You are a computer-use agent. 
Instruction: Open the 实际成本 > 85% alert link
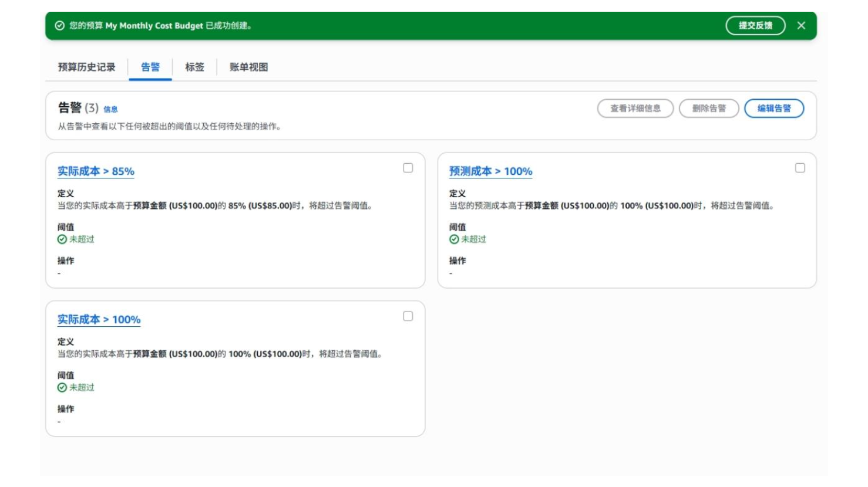96,171
